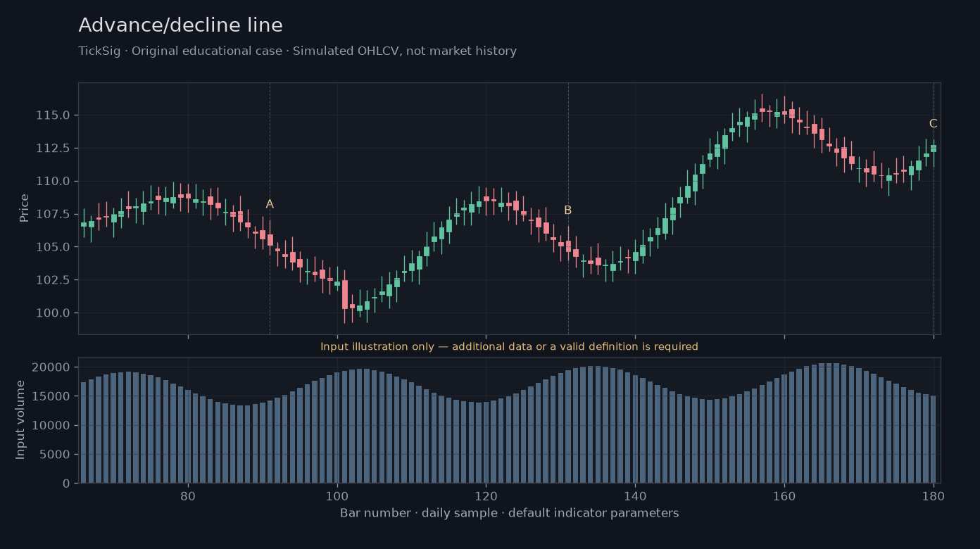Click bar number tick 180

(934, 495)
